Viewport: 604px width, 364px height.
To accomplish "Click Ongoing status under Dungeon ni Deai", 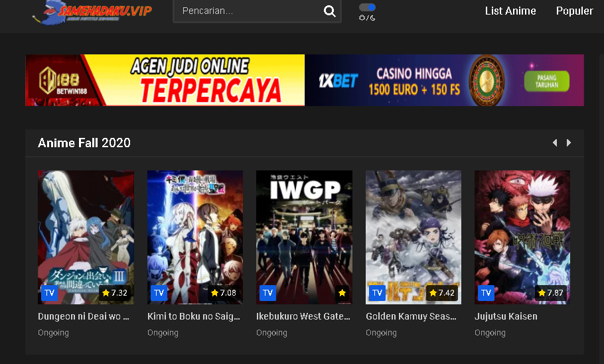I will pyautogui.click(x=53, y=332).
